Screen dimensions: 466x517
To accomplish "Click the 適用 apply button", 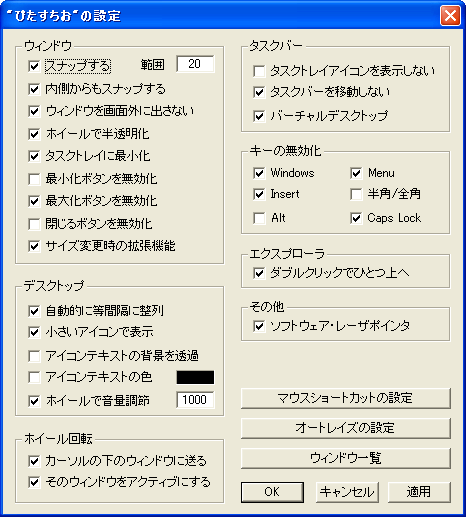I will [x=419, y=492].
